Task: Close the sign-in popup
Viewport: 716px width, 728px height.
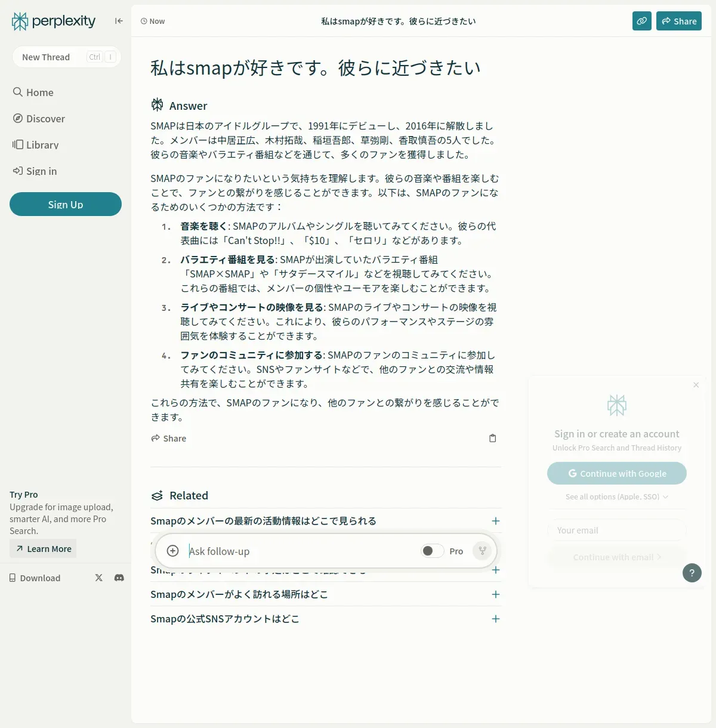Action: 696,385
